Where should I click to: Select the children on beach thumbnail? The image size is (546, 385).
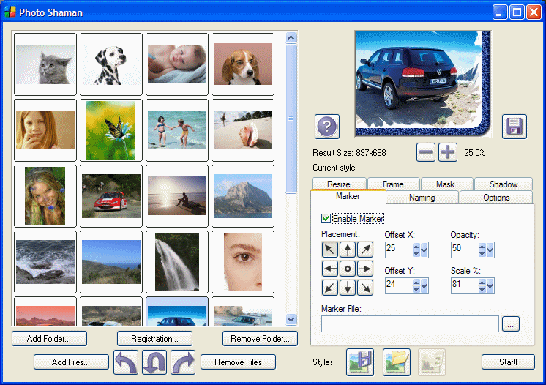[x=177, y=130]
